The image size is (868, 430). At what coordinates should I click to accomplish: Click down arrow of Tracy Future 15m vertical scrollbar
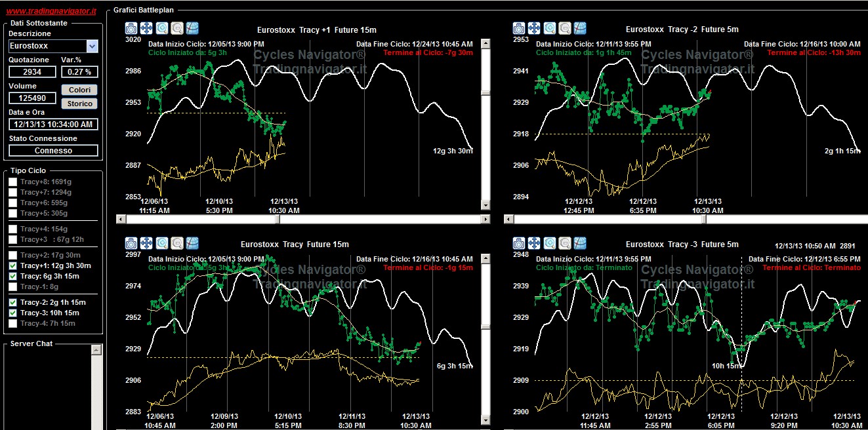point(486,420)
